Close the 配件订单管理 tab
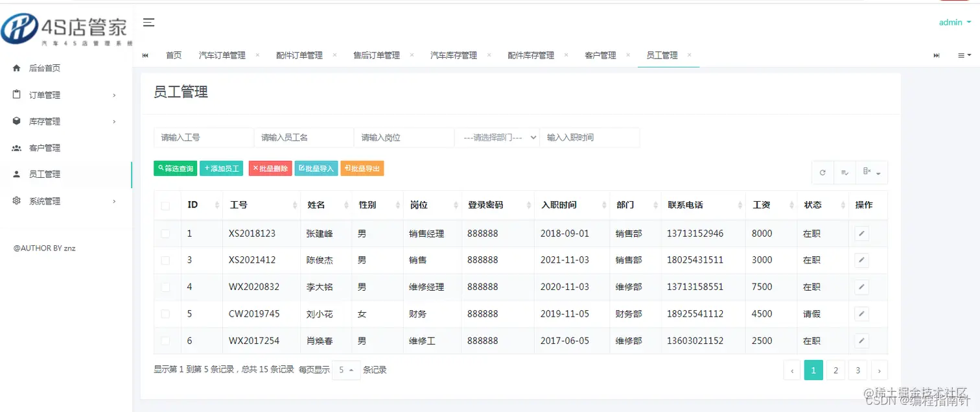This screenshot has width=980, height=412. click(334, 55)
